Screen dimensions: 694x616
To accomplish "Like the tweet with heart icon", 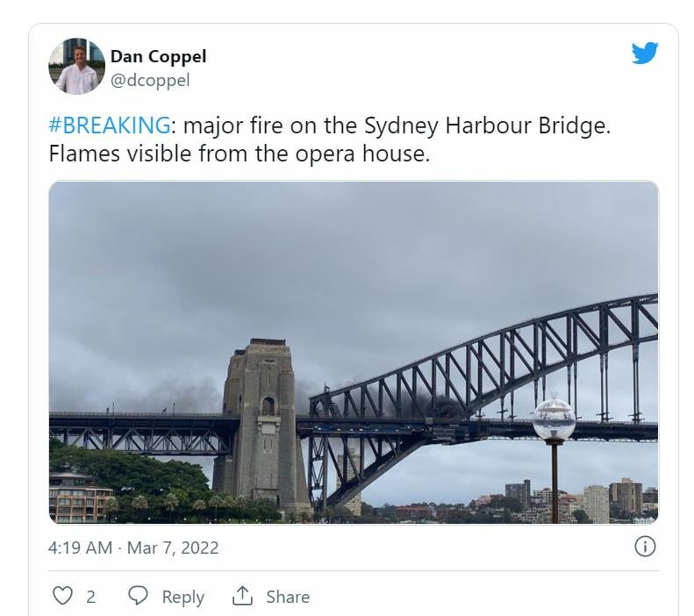I will pos(62,596).
